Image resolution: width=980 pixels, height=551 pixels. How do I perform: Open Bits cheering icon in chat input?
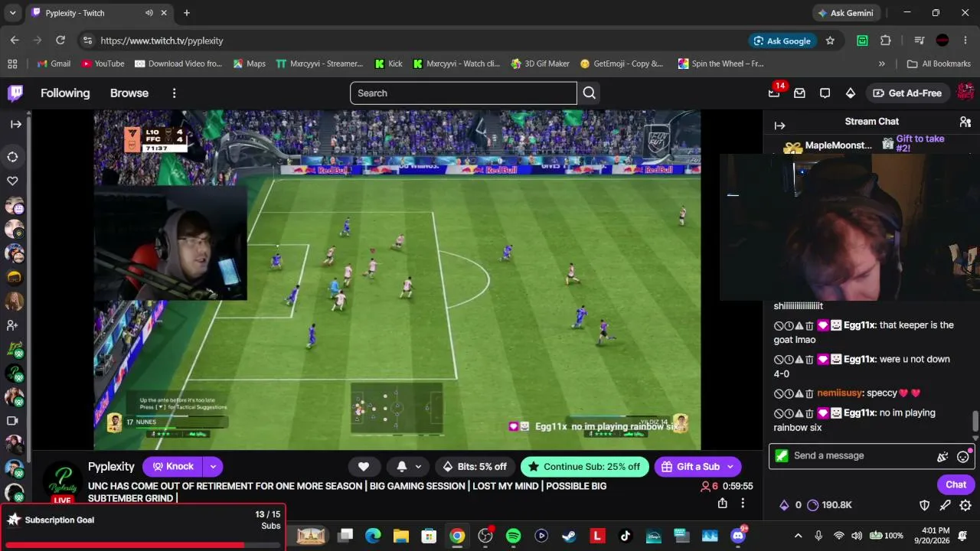tap(942, 456)
